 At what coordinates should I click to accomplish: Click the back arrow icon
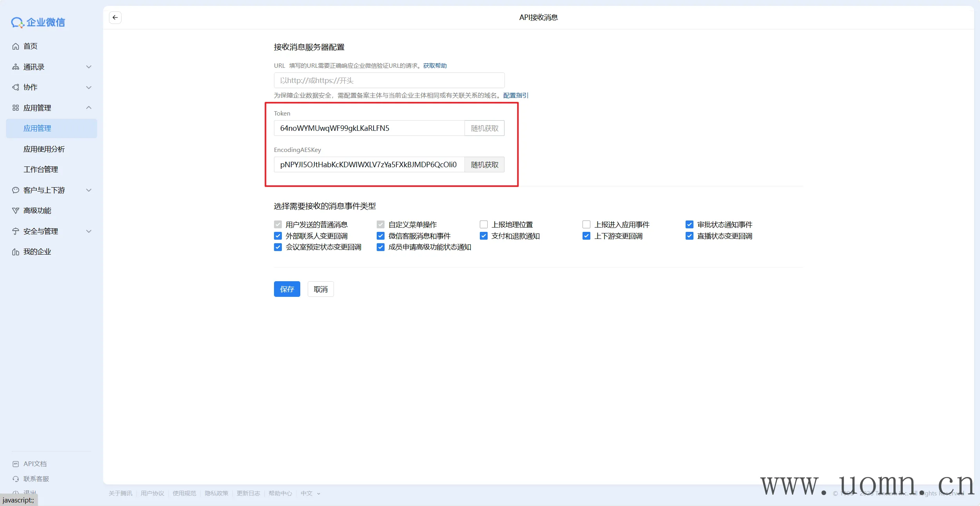115,18
